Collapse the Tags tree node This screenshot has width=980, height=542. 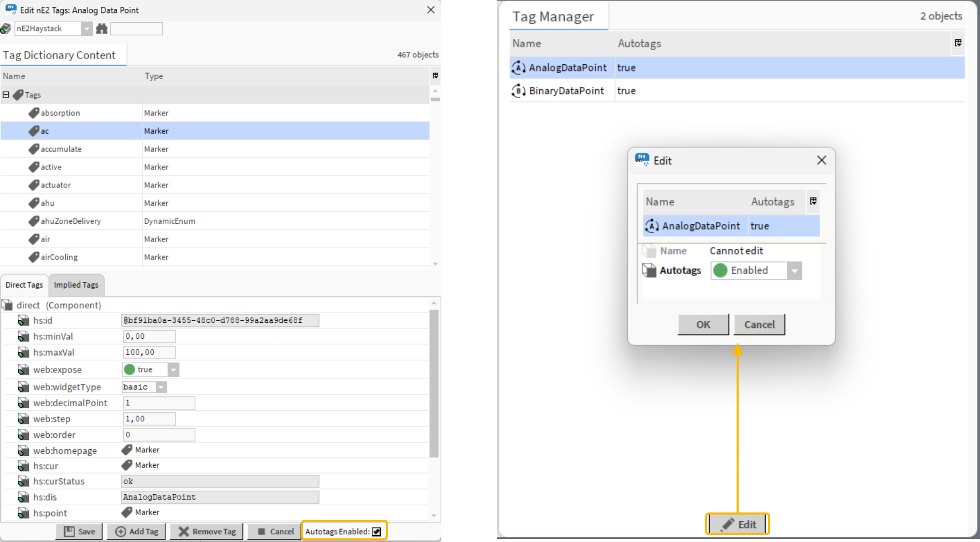(x=6, y=94)
